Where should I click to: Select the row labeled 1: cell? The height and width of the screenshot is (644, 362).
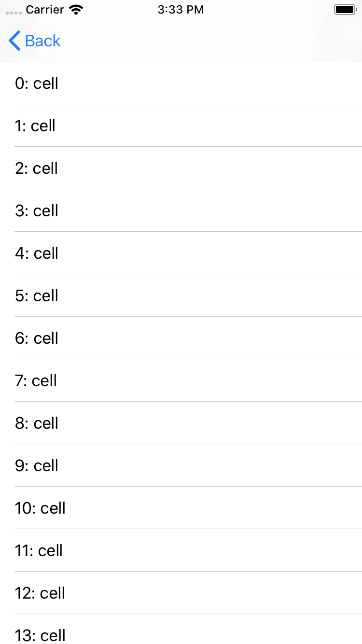pos(181,126)
